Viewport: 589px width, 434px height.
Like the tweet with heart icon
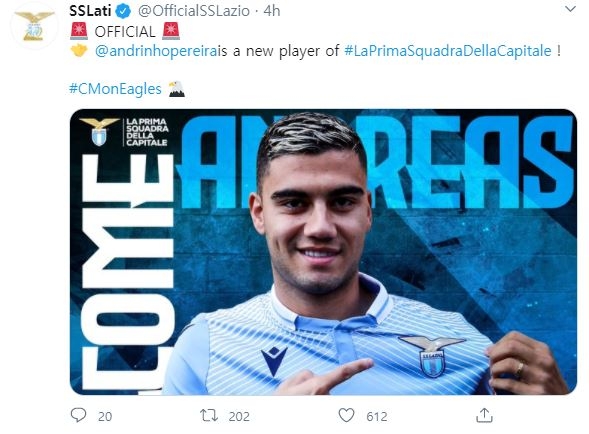tap(346, 416)
